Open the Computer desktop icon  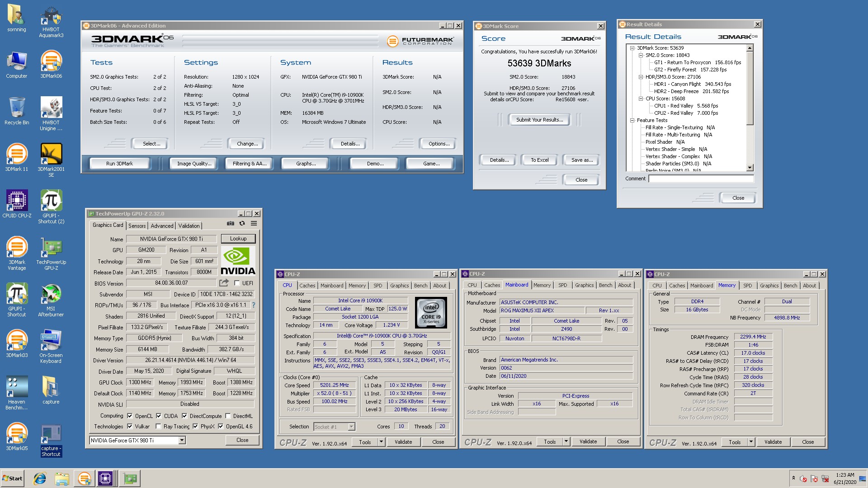(x=16, y=65)
